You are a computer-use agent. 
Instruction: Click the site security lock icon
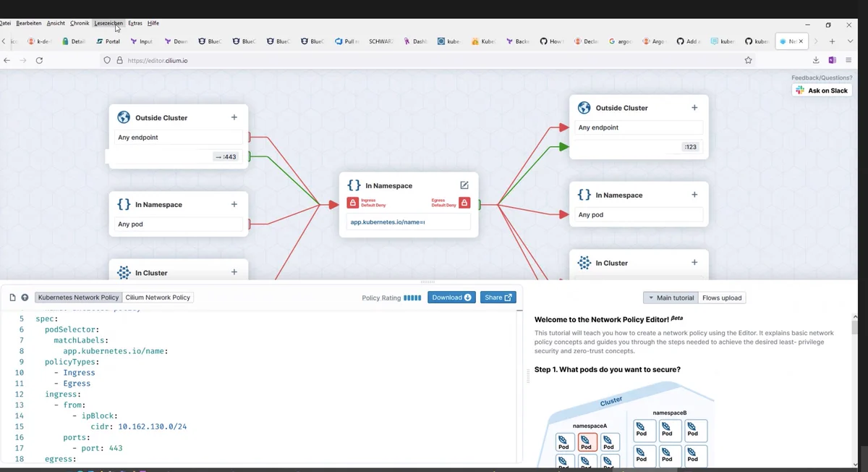(119, 61)
